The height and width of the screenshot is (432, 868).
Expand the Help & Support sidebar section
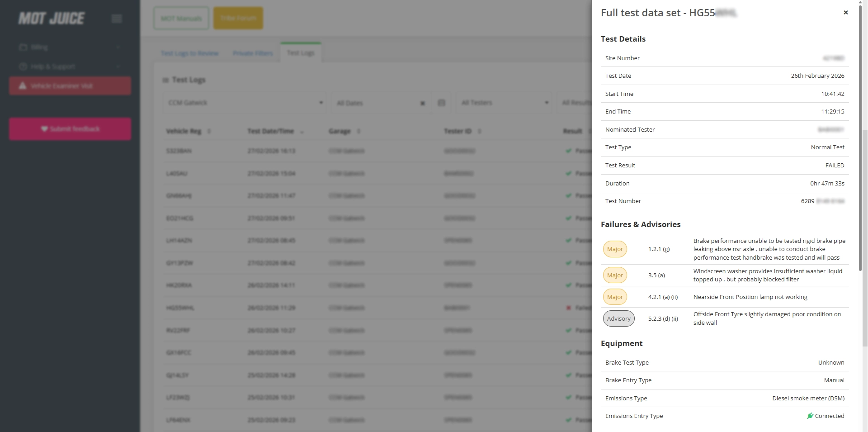tap(118, 66)
